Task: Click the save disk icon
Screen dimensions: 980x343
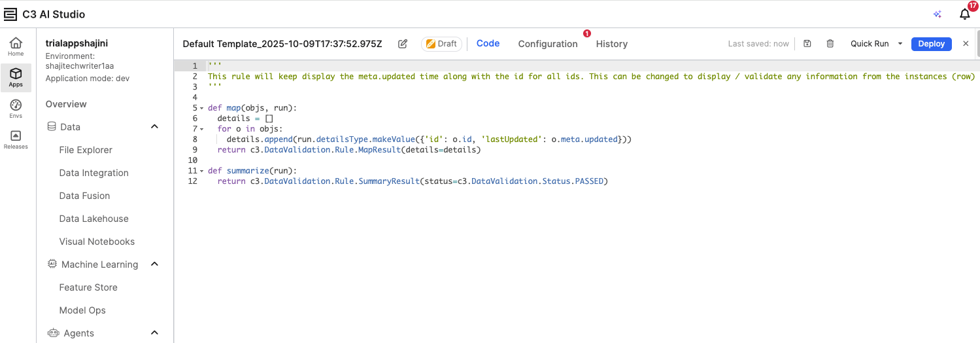Action: 807,44
